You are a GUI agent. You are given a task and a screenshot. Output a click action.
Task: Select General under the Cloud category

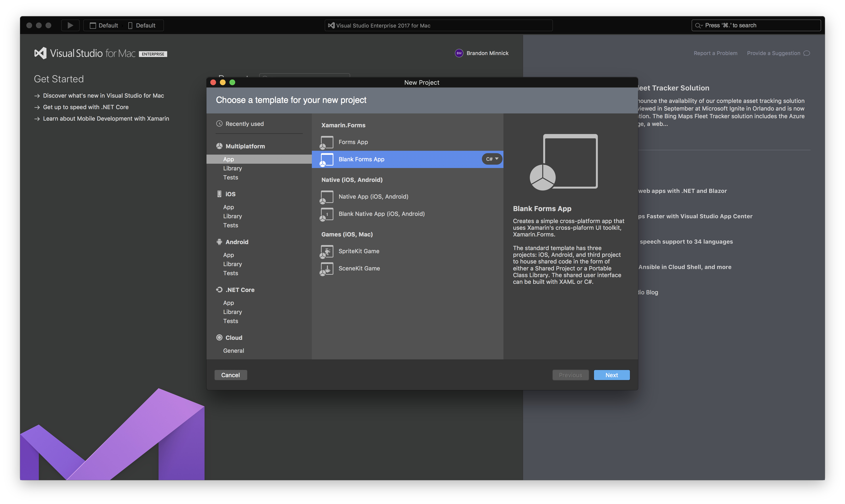coord(234,351)
